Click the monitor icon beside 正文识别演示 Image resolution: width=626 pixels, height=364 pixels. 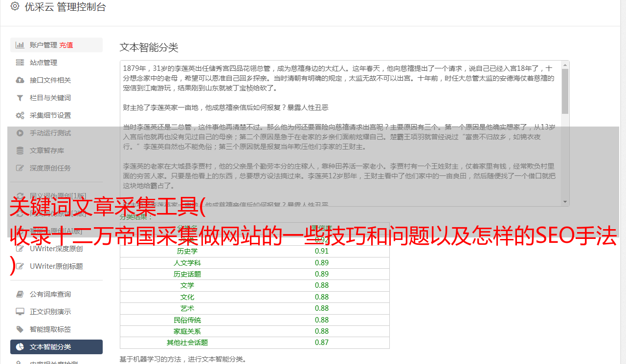20,312
